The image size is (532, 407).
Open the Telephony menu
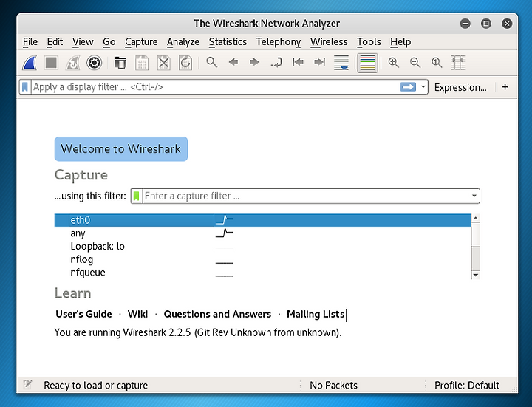279,41
